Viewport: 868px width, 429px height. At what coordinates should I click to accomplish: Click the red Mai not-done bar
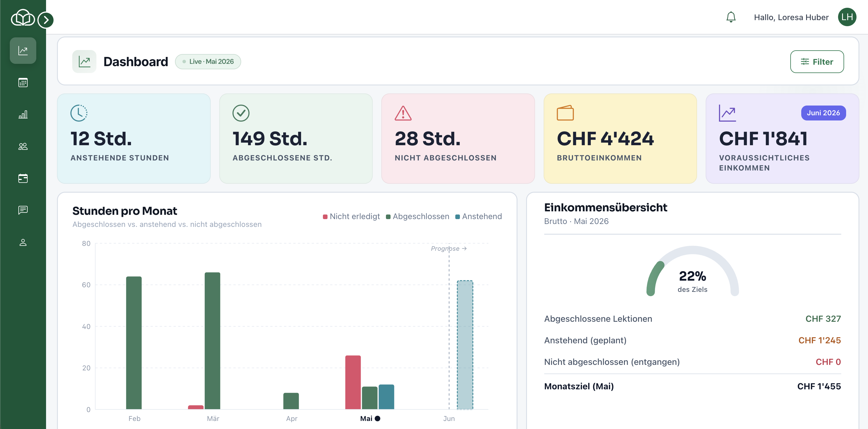pyautogui.click(x=353, y=382)
